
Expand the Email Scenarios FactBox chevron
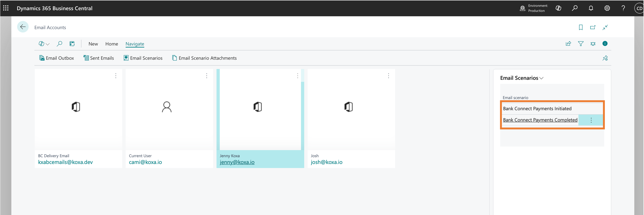tap(542, 78)
